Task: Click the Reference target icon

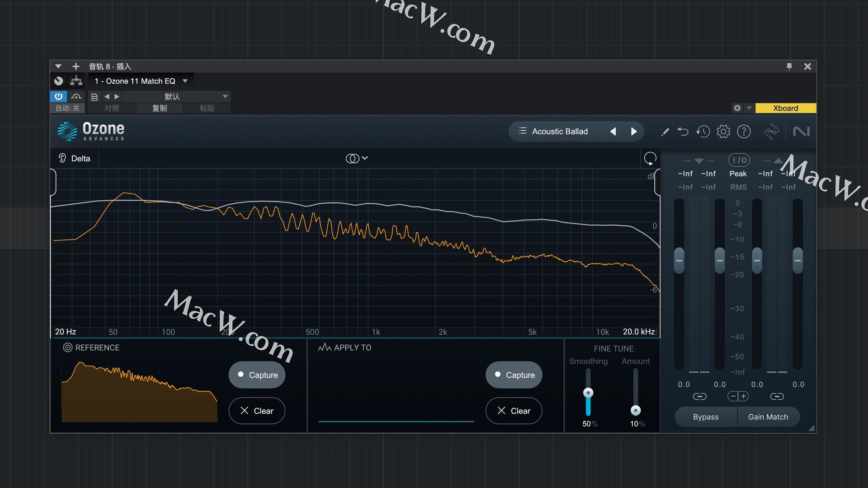Action: tap(68, 347)
